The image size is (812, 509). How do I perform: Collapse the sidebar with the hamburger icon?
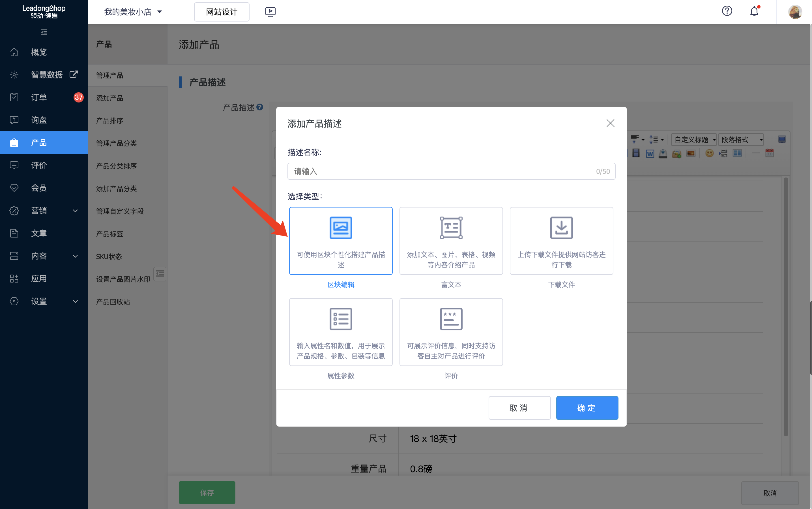tap(44, 32)
